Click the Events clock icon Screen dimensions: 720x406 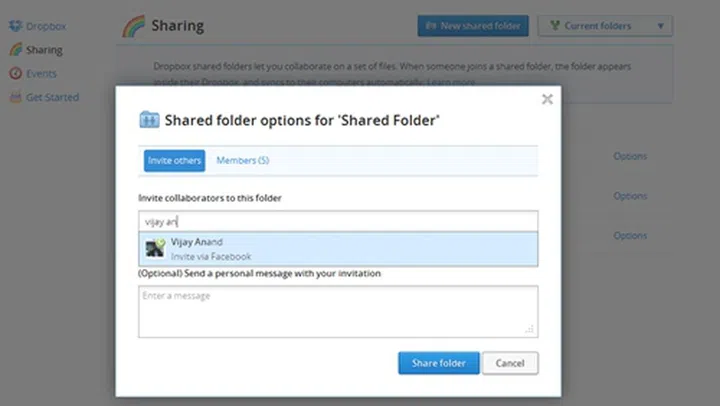(15, 73)
